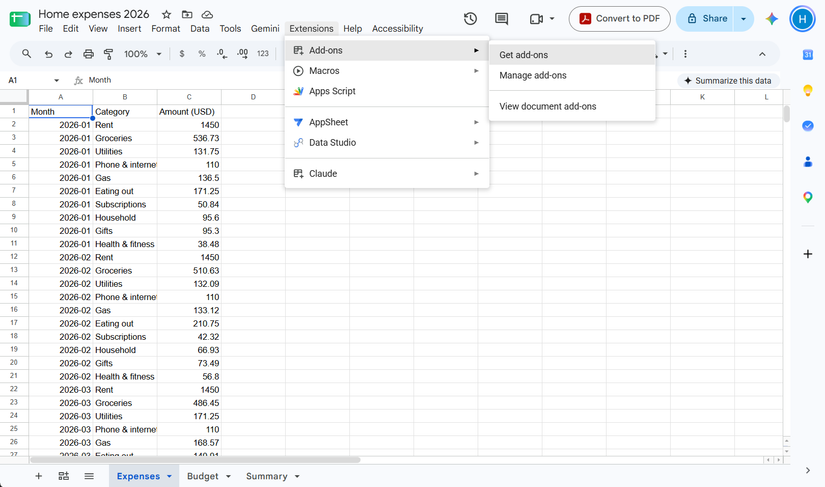Format as percent

point(202,54)
